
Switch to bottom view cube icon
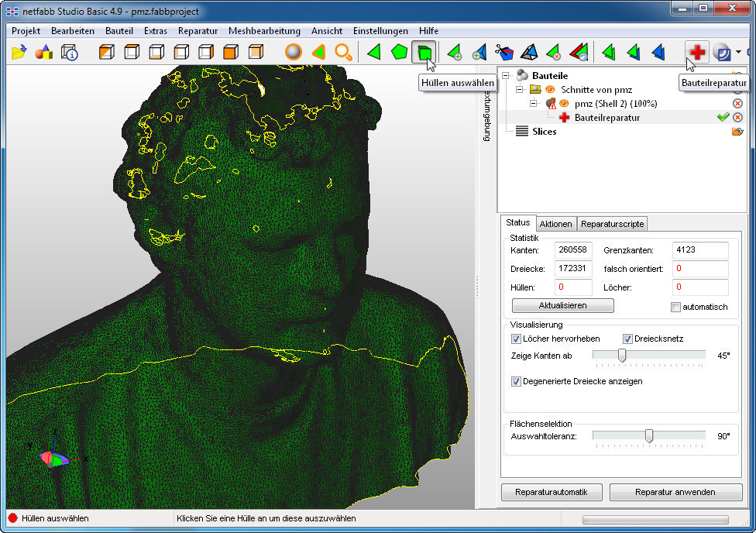click(156, 52)
